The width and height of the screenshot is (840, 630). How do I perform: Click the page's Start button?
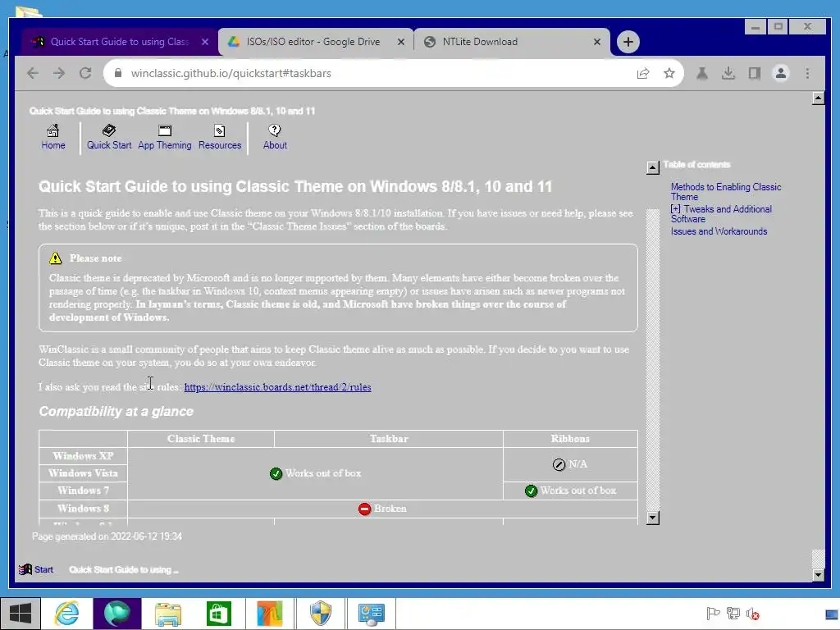pos(36,569)
